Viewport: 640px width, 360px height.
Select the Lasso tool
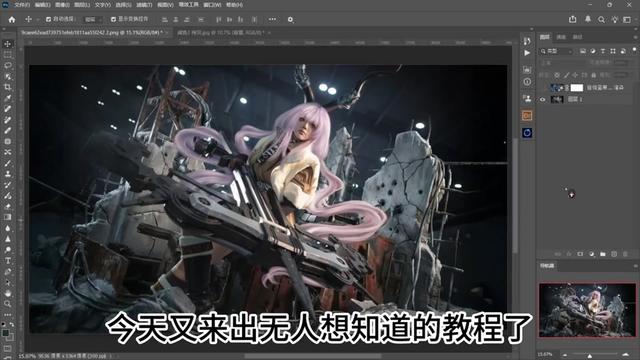[x=7, y=65]
